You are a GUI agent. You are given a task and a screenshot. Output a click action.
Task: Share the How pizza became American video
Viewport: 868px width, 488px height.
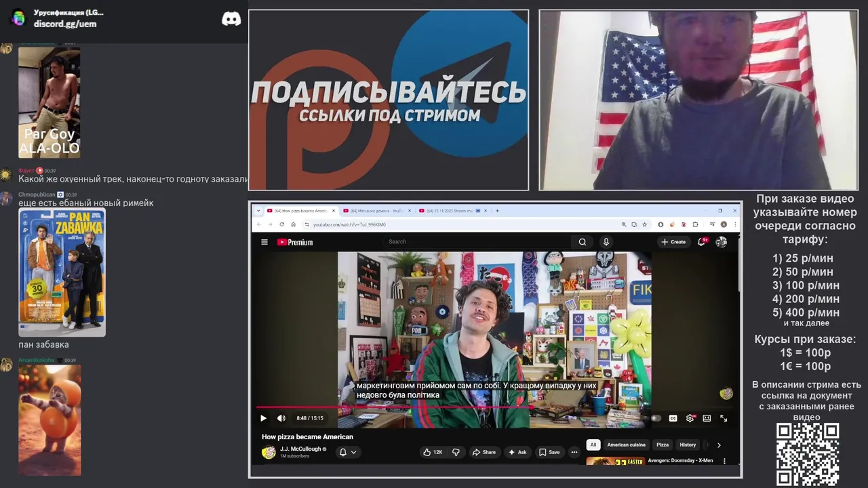coord(484,452)
